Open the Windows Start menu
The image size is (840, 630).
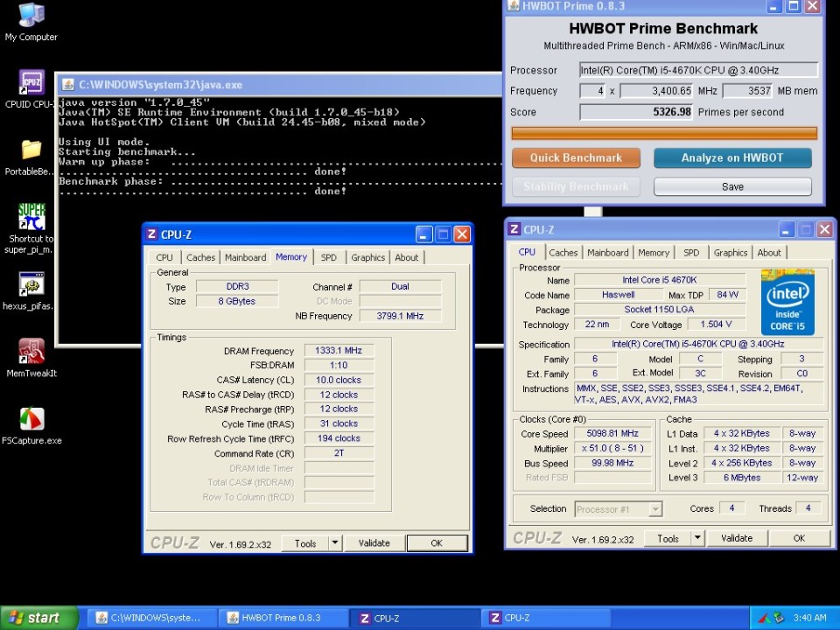(x=38, y=619)
